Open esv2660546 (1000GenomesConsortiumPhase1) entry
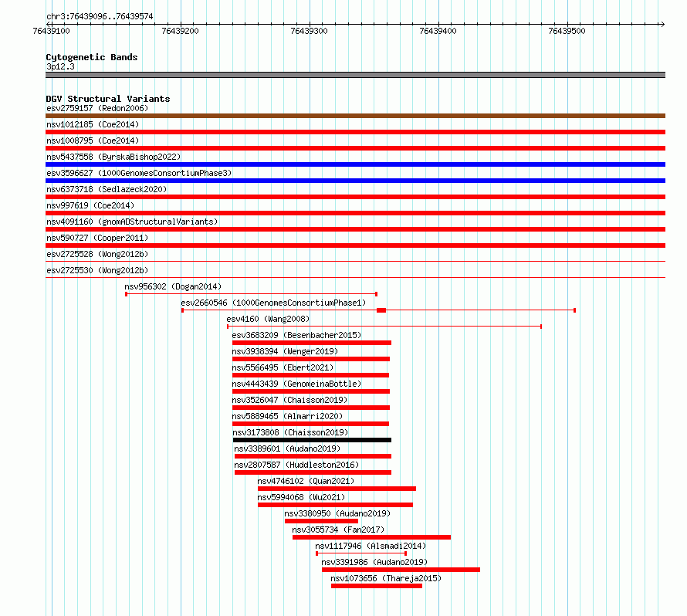 tap(273, 303)
